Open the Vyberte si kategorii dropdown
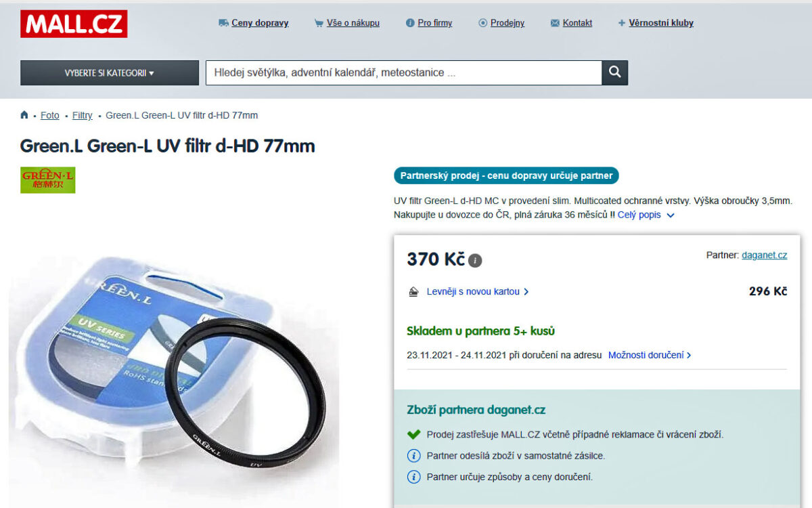812x508 pixels. click(110, 73)
